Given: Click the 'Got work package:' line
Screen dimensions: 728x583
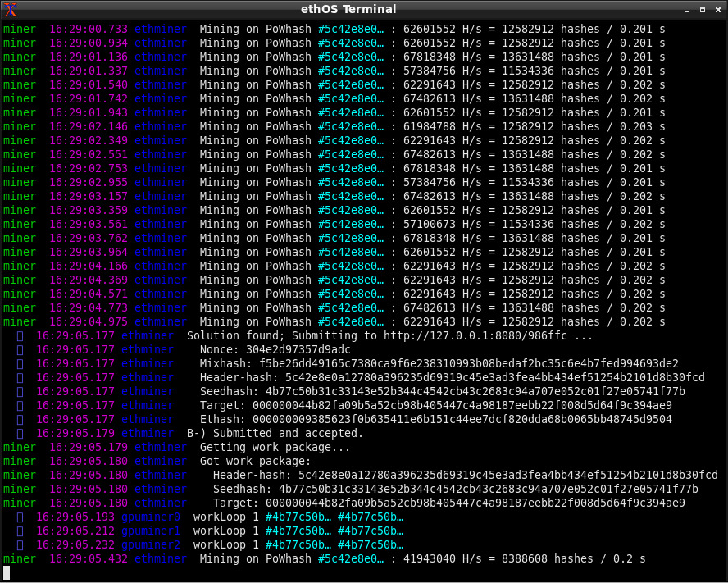Looking at the screenshot, I should (157, 462).
